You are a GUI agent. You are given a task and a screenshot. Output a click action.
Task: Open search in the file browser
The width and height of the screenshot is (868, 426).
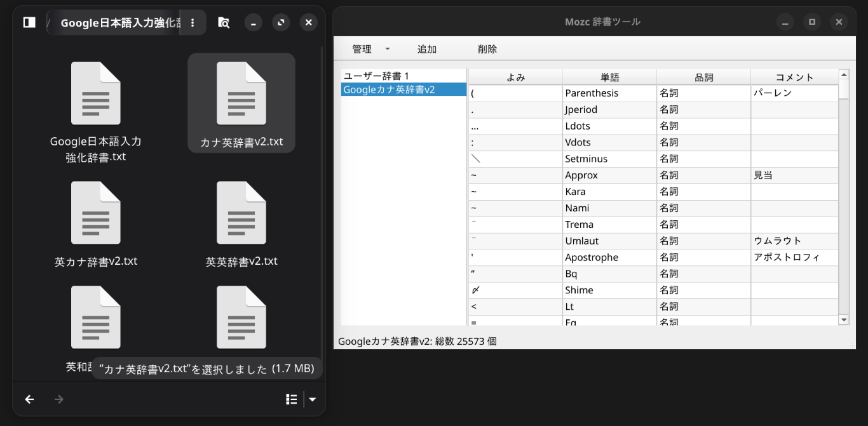point(224,22)
